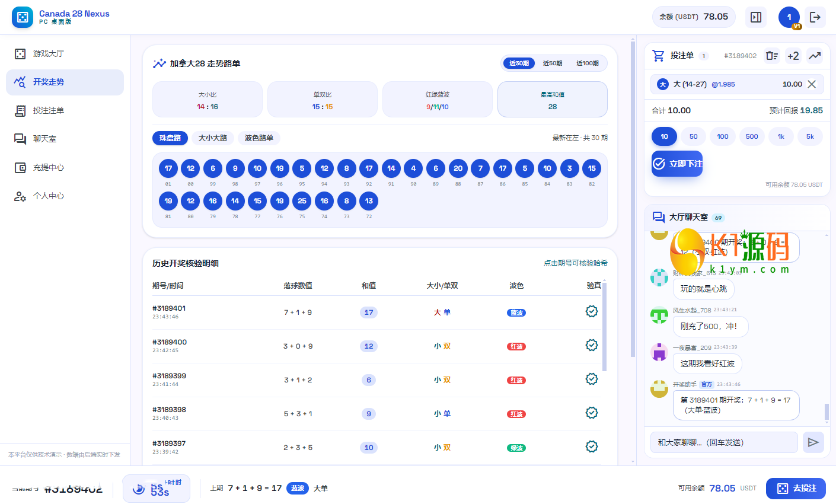836x504 pixels.
Task: Switch to the 珠盘路 tab
Action: coord(170,138)
